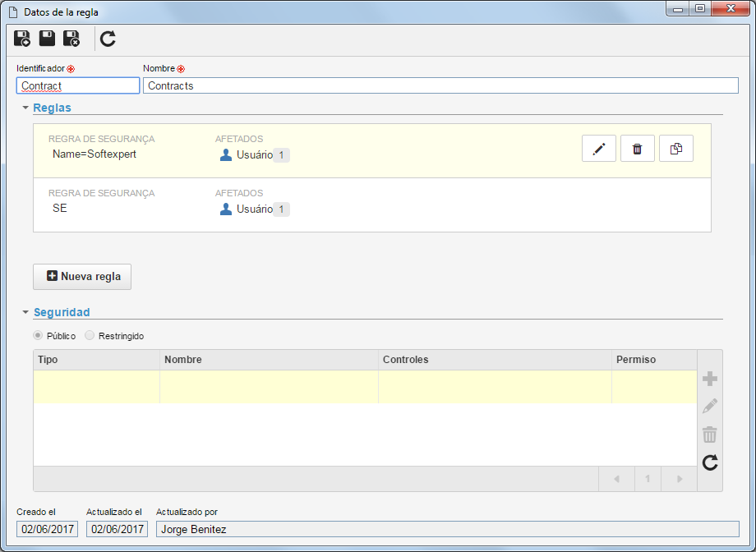Screen dimensions: 756x552
Task: Click the Nombre input field containing Contracts
Action: [x=440, y=85]
